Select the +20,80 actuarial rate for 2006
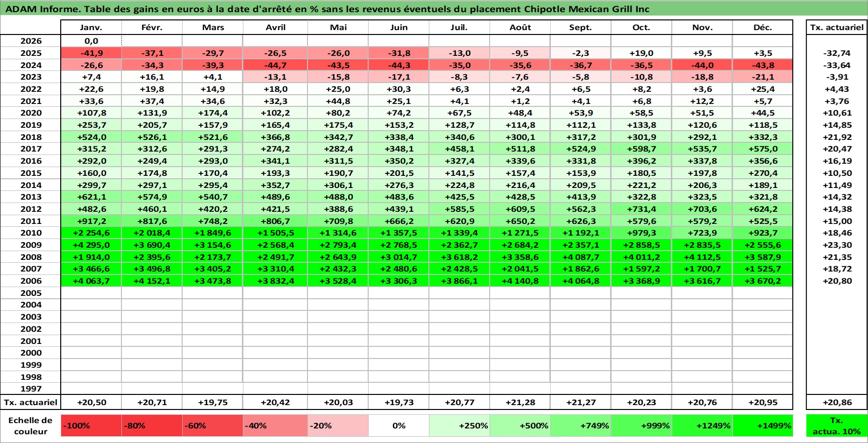The width and height of the screenshot is (868, 443). [x=837, y=281]
